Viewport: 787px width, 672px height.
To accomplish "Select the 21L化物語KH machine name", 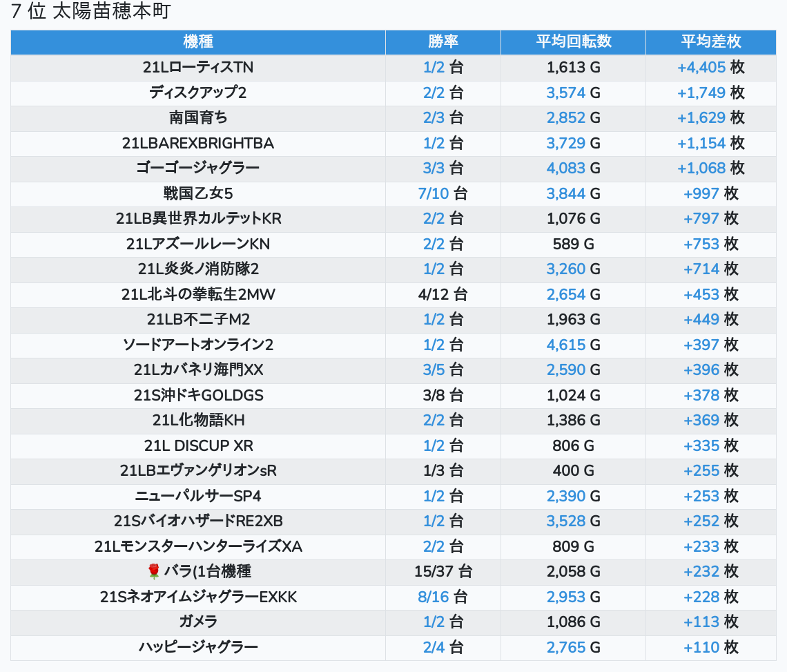I will tap(197, 421).
